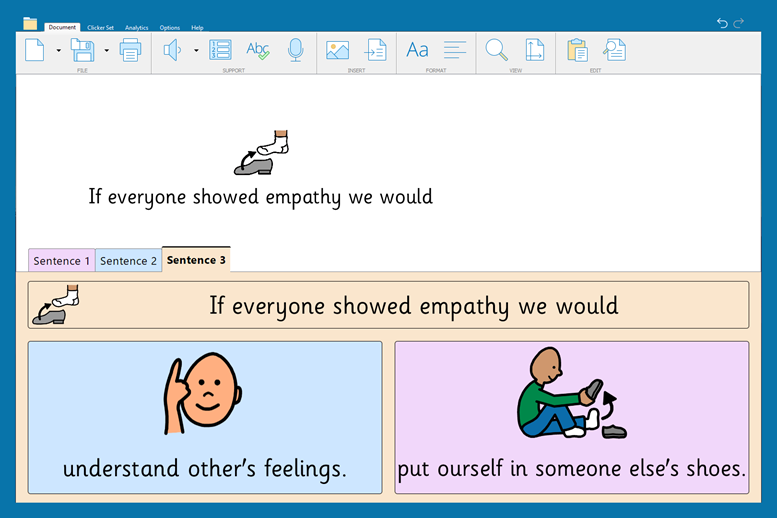
Task: Click the New document icon
Action: [x=35, y=50]
